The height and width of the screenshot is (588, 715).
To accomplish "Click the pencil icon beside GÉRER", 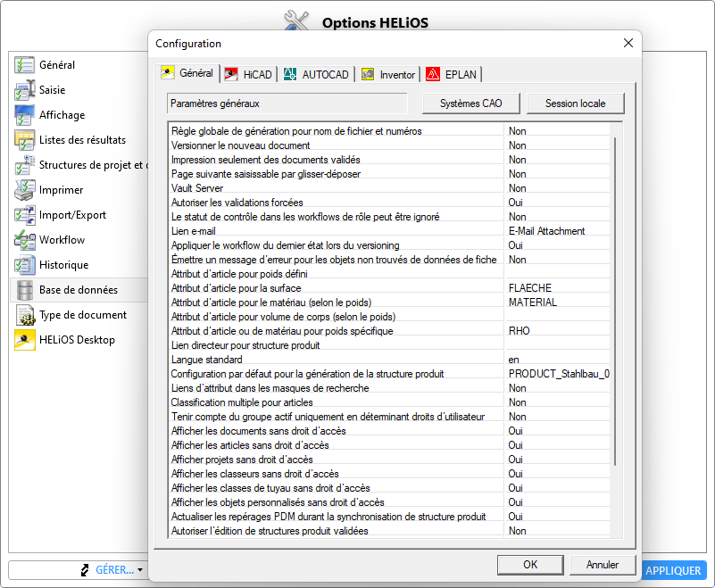I will pos(85,570).
